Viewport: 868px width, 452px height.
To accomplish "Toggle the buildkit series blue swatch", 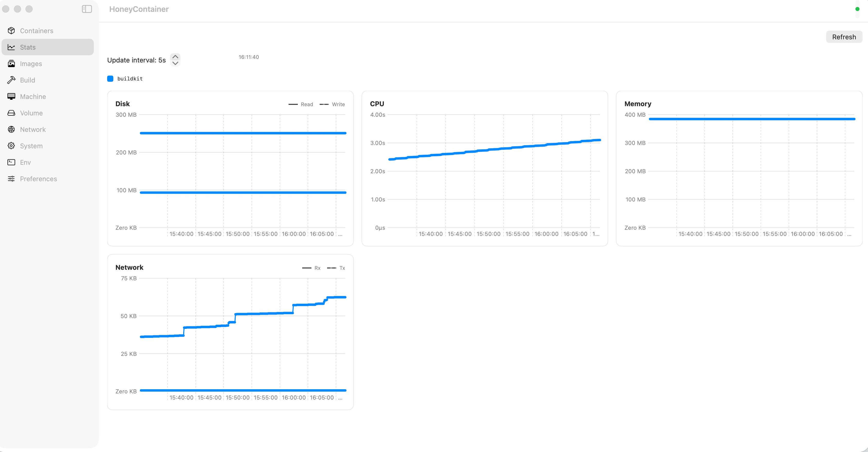I will (x=110, y=78).
